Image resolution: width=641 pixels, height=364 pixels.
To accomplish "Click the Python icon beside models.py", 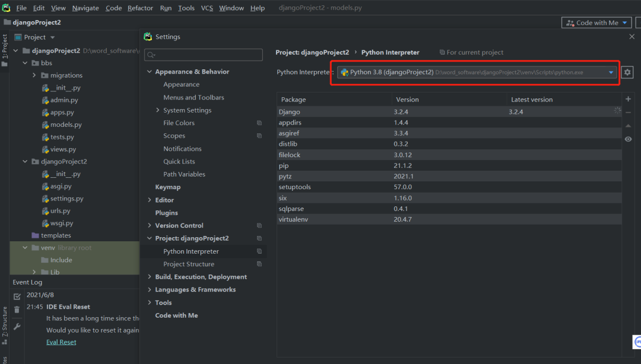I will click(45, 125).
